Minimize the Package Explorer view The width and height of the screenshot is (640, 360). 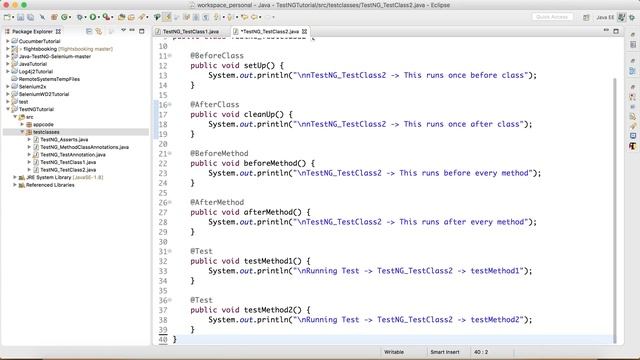tap(132, 31)
